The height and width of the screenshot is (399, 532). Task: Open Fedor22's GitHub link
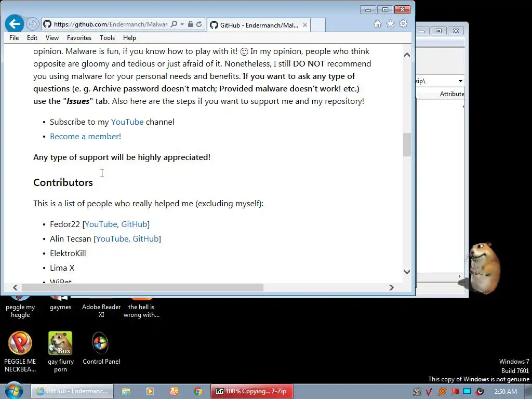pyautogui.click(x=134, y=224)
